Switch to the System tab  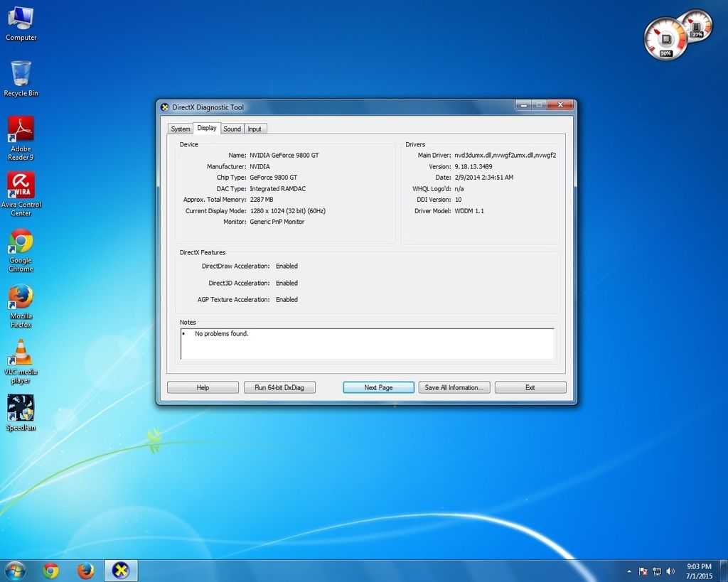click(181, 129)
